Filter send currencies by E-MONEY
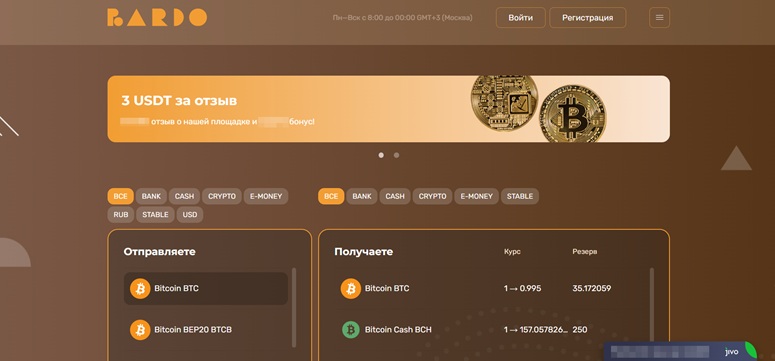Screen dimensions: 775x361 coord(266,196)
